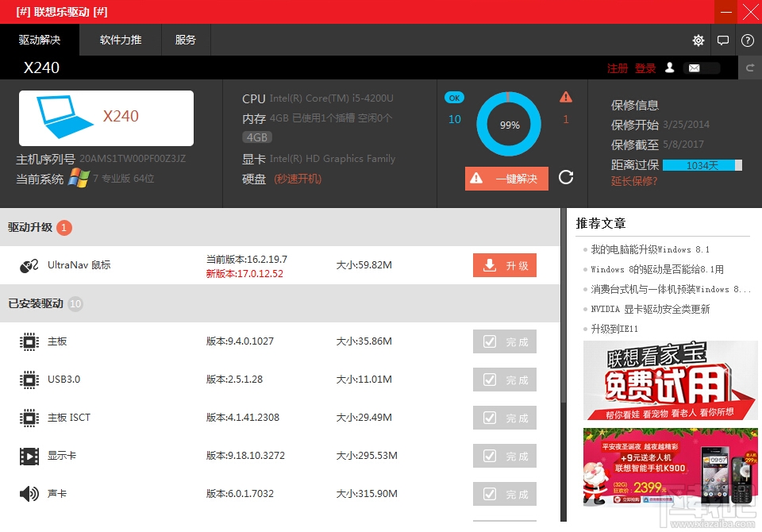762x532 pixels.
Task: Click the USB3.0 chip icon
Action: (29, 380)
